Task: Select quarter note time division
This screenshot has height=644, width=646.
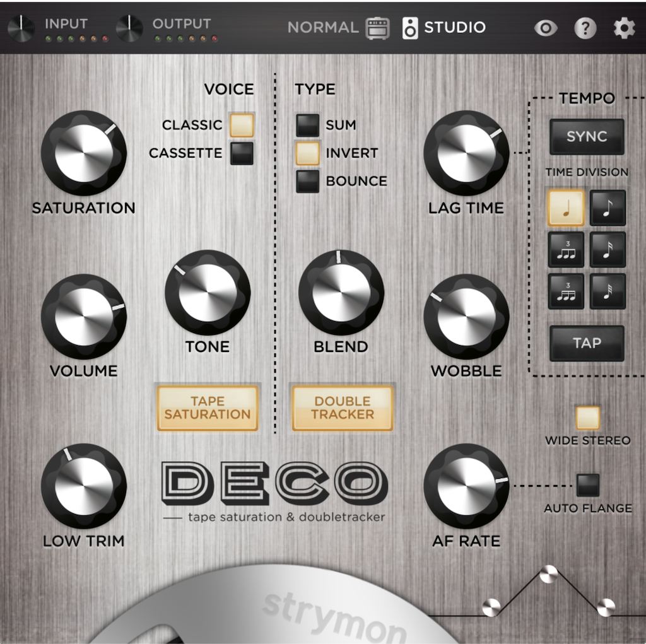Action: point(566,208)
